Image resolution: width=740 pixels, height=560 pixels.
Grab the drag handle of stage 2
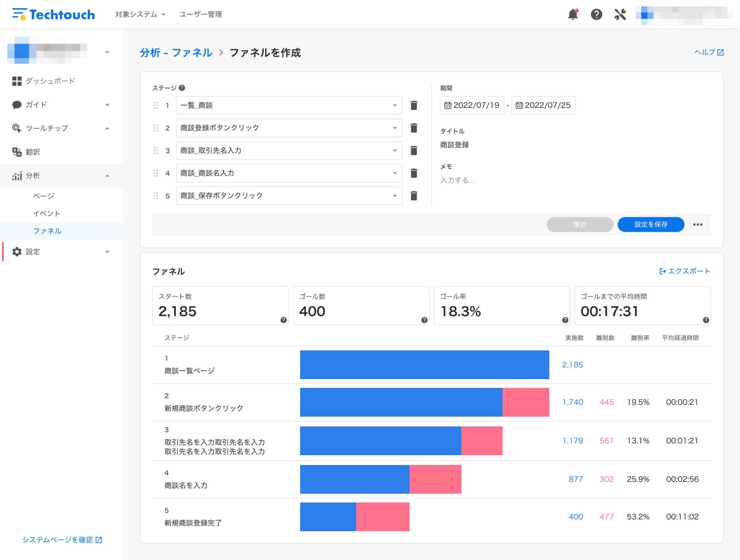(x=156, y=128)
